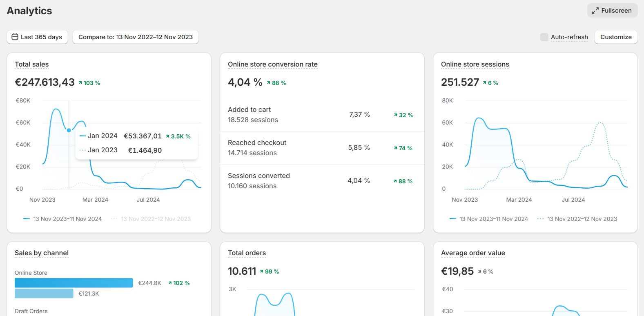The height and width of the screenshot is (316, 644).
Task: Click the Jan 2023 €1.464,90 tooltip row
Action: tap(121, 150)
